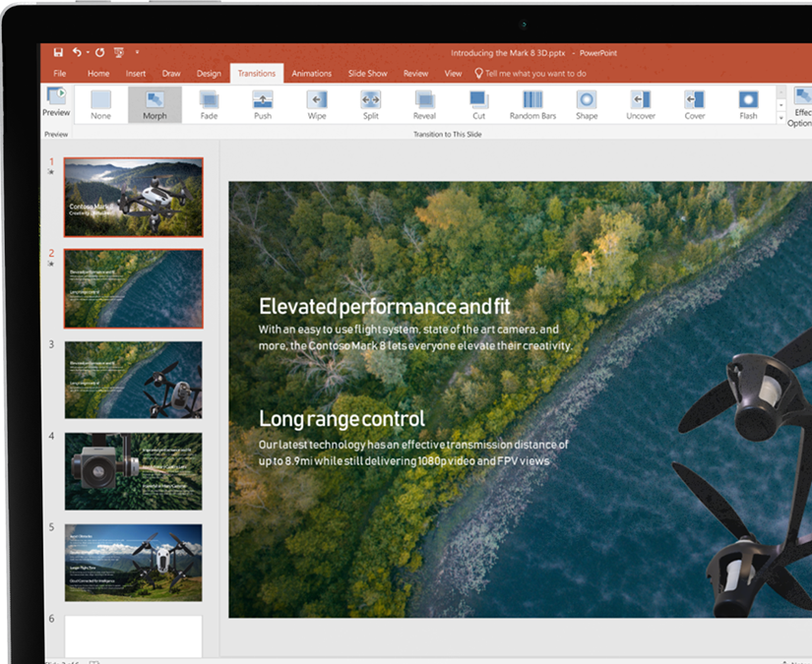Screen dimensions: 812x664
Task: Switch to the Review tab
Action: 415,74
